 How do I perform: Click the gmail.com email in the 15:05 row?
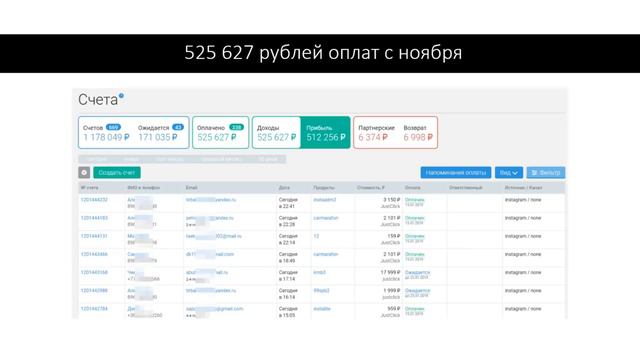tap(215, 309)
